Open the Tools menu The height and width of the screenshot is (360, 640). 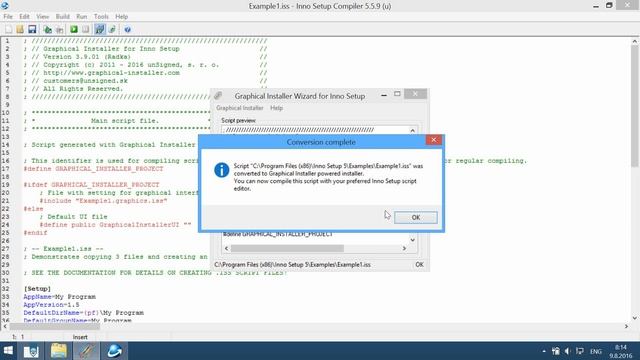click(x=101, y=17)
